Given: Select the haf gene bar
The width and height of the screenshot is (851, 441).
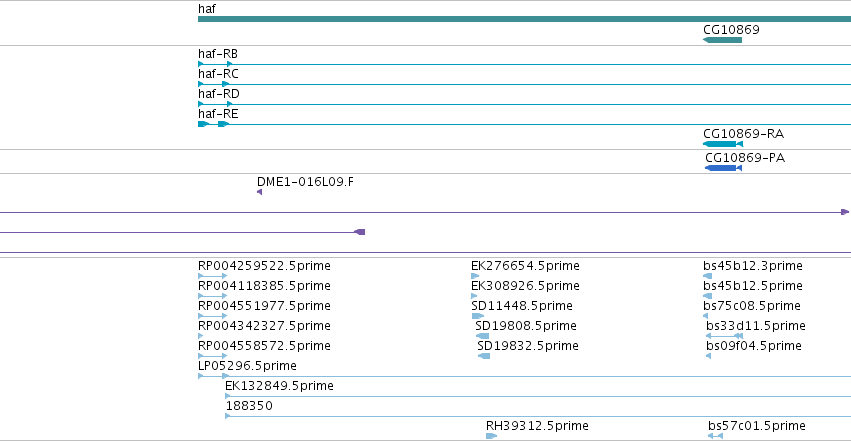Looking at the screenshot, I should click(524, 19).
